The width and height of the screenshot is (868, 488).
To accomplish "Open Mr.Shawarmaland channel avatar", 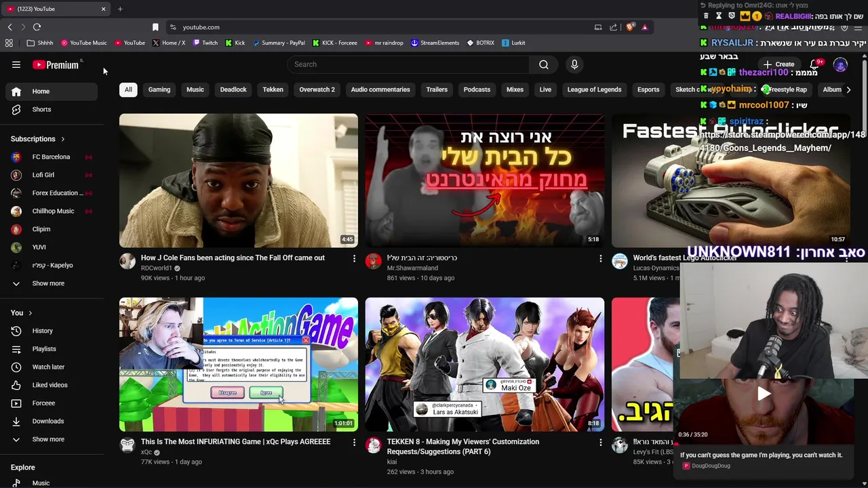I will [x=374, y=262].
